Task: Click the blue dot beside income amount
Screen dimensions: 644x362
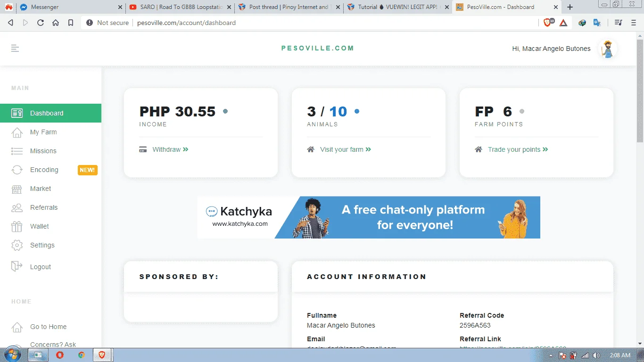Action: tap(225, 111)
